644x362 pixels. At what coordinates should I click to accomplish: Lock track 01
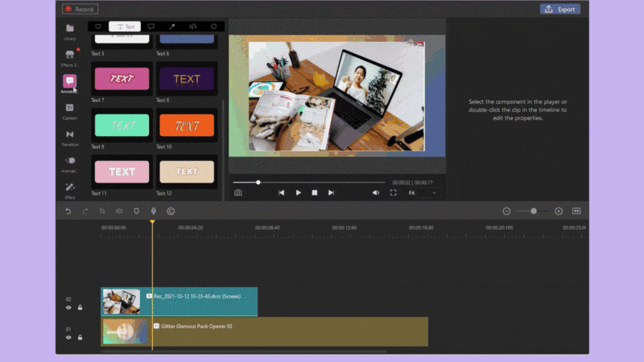click(x=80, y=337)
